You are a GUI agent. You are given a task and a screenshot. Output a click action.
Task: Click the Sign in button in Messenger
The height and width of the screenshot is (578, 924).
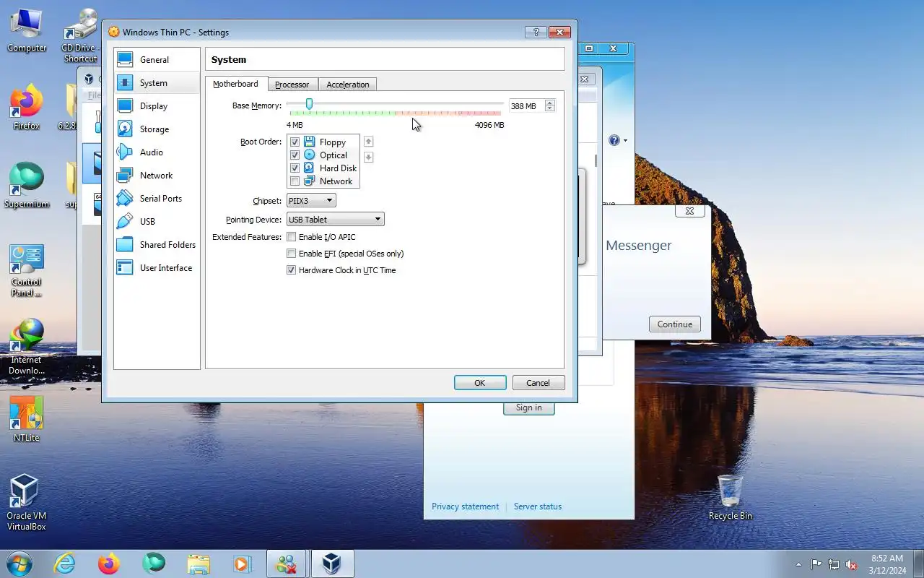tap(528, 407)
